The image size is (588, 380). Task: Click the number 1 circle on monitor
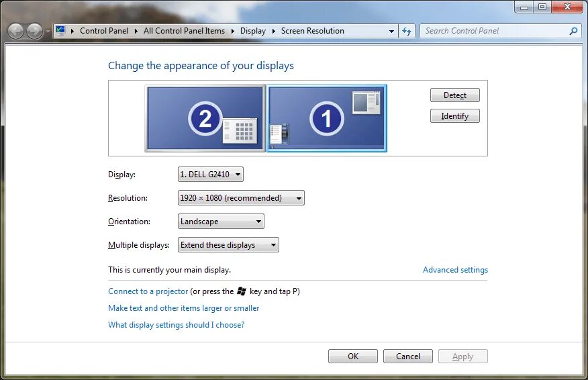[327, 119]
